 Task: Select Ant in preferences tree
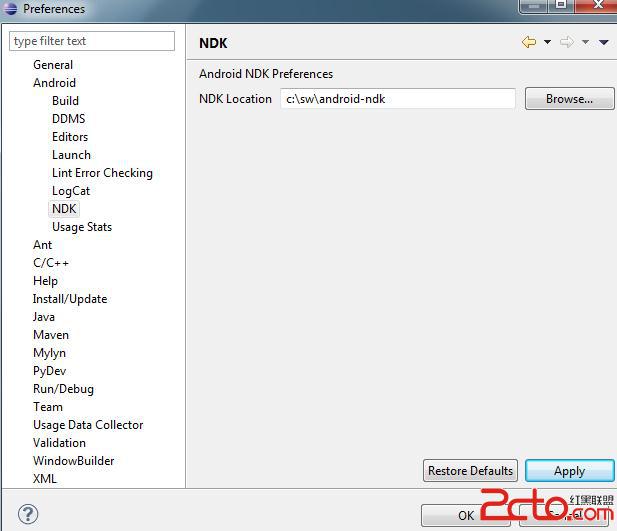[x=42, y=245]
